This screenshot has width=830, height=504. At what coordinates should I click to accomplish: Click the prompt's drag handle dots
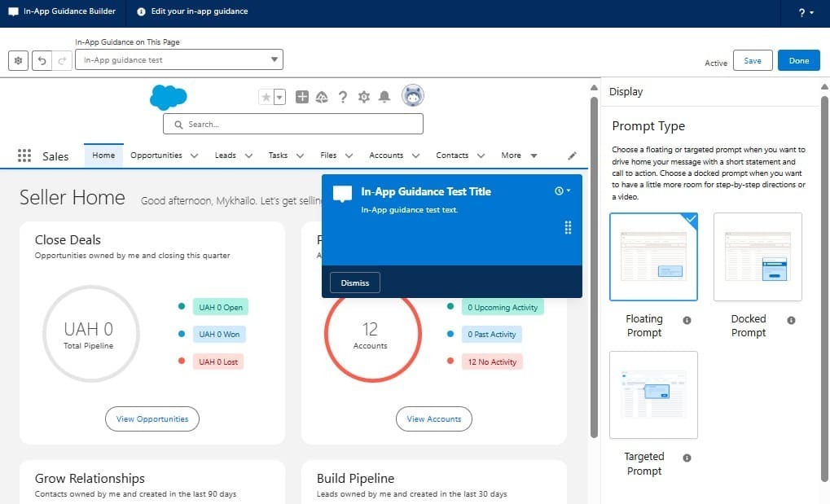568,228
